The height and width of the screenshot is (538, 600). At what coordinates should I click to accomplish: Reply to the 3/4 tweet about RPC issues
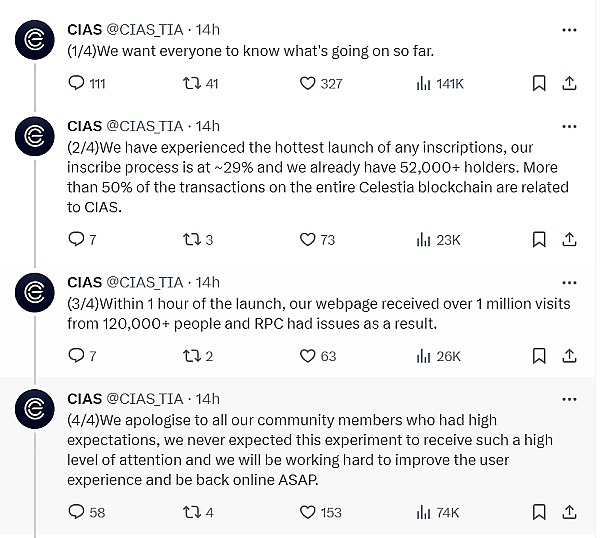pos(76,356)
